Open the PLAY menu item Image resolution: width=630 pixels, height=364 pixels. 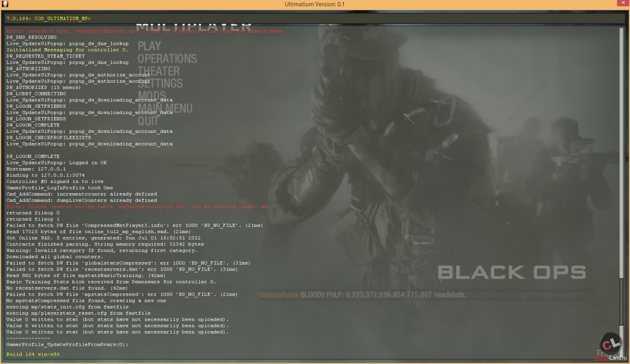(150, 46)
